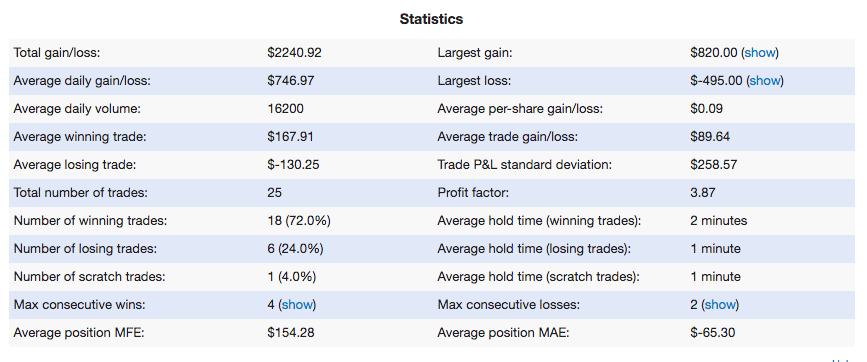
Task: Select the Average per-share gain/loss value $0.09
Action: click(706, 109)
